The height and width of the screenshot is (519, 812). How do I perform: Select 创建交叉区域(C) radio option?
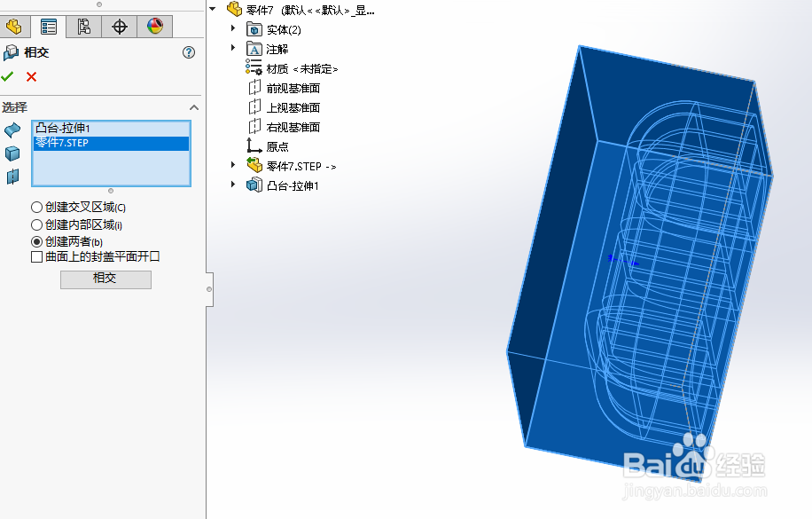[36, 207]
